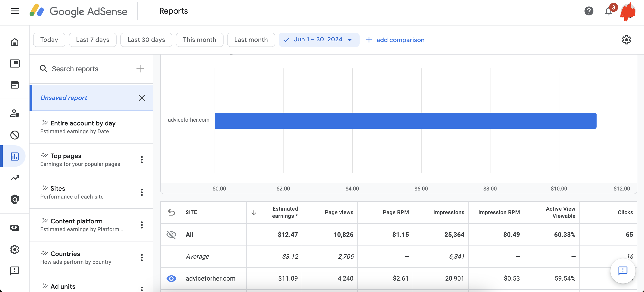Open Optimization trending-up sidebar icon
This screenshot has width=644, height=292.
pos(15,178)
